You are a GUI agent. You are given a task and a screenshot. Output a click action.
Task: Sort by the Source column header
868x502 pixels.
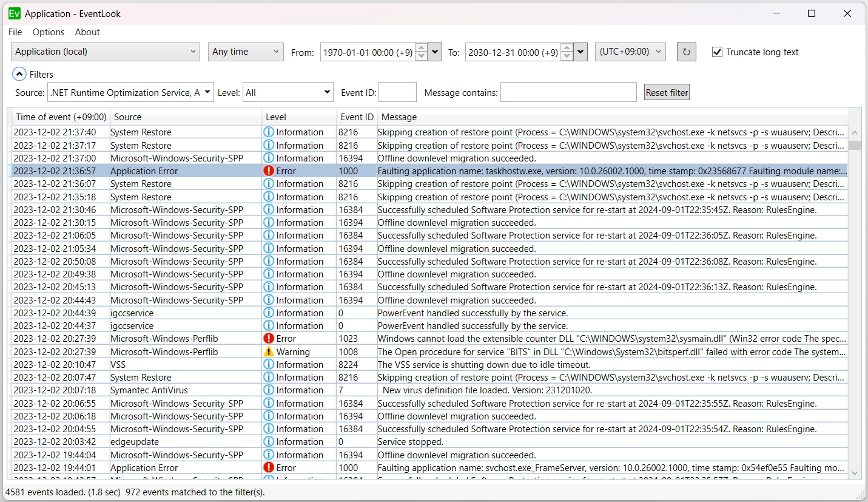[x=186, y=117]
